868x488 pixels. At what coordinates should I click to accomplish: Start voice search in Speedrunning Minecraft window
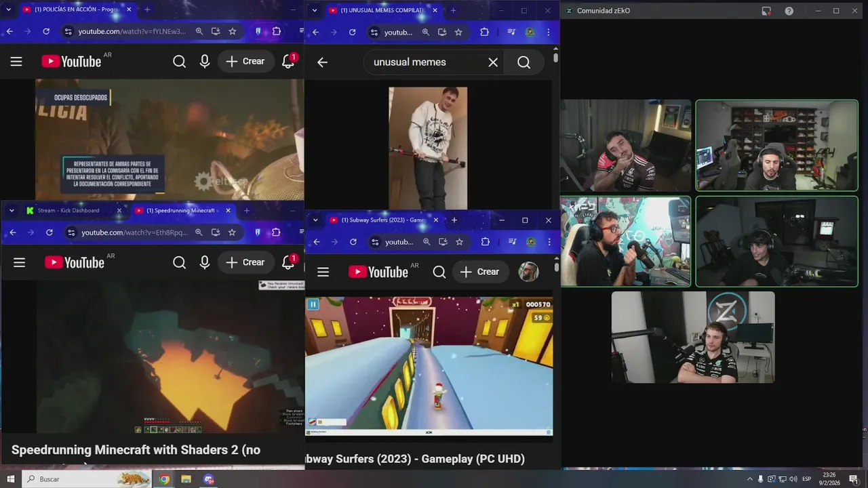205,262
